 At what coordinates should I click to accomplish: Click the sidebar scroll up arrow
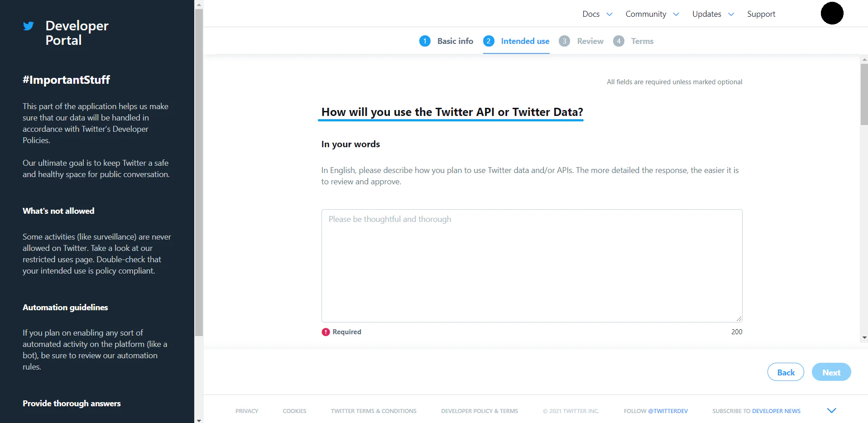click(199, 5)
